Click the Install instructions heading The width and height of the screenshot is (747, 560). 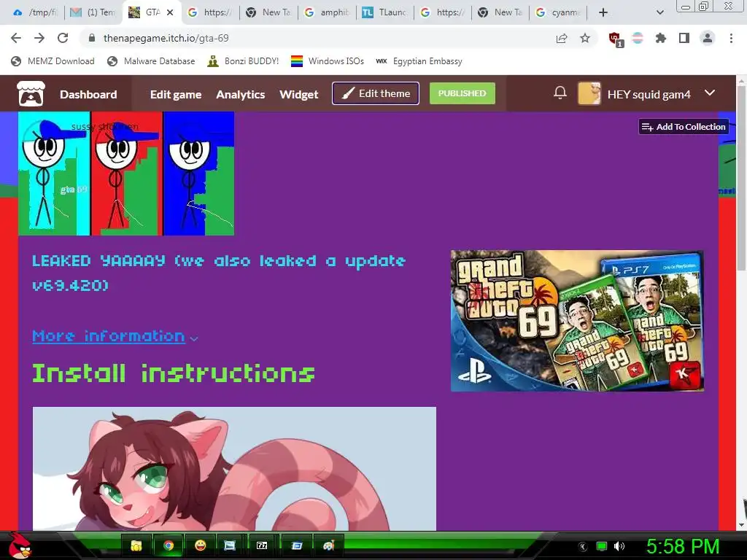(x=174, y=373)
